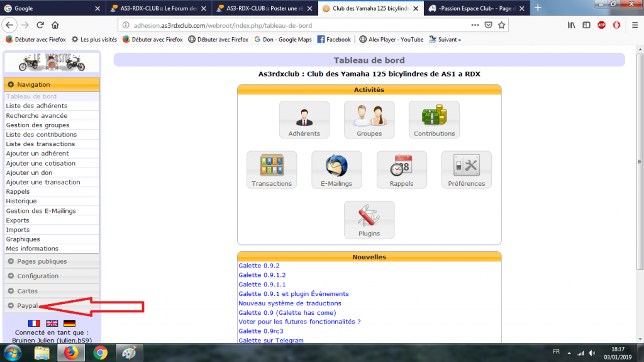Open the Adhérents activity icon
This screenshot has height=362, width=644.
[304, 120]
